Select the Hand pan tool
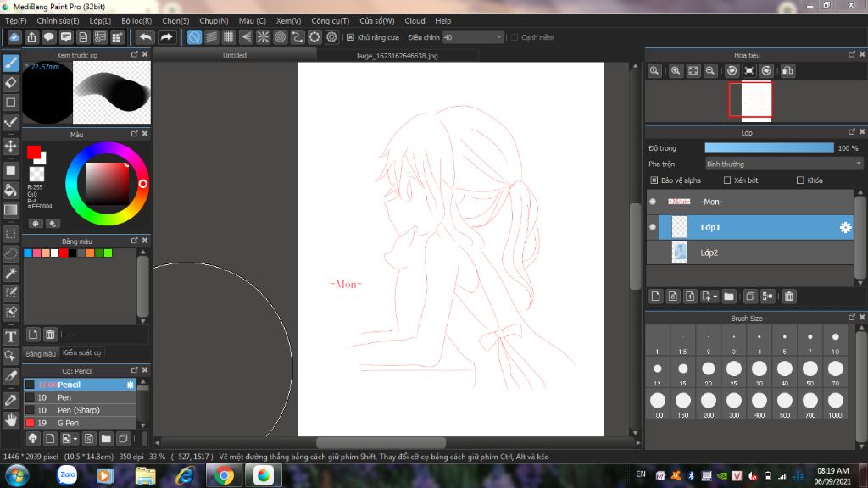This screenshot has width=868, height=488. (11, 420)
